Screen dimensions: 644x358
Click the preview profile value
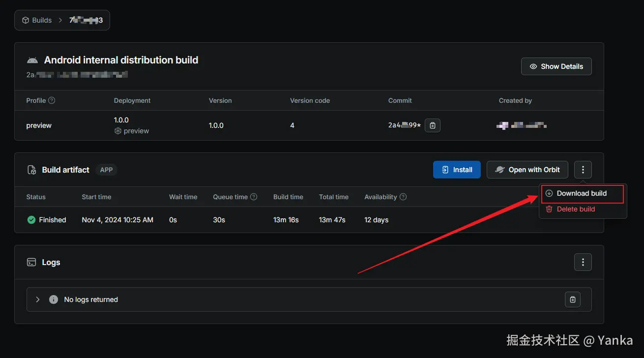pos(39,125)
